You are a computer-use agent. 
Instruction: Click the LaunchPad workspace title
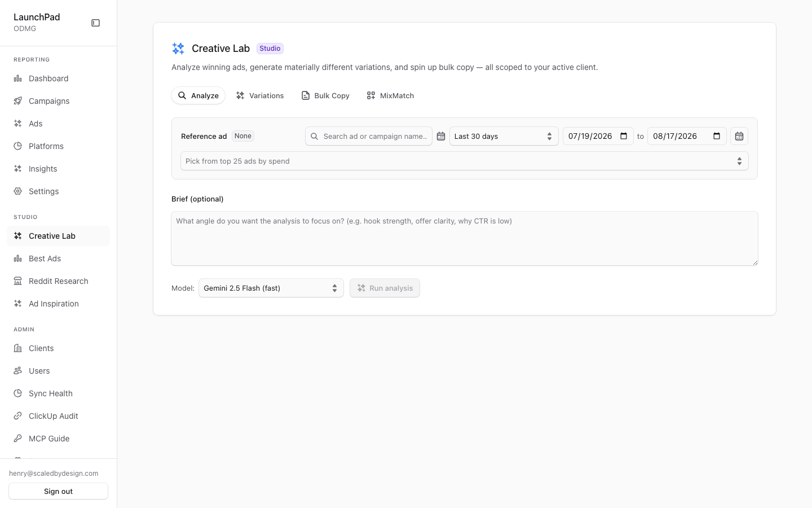pos(37,17)
